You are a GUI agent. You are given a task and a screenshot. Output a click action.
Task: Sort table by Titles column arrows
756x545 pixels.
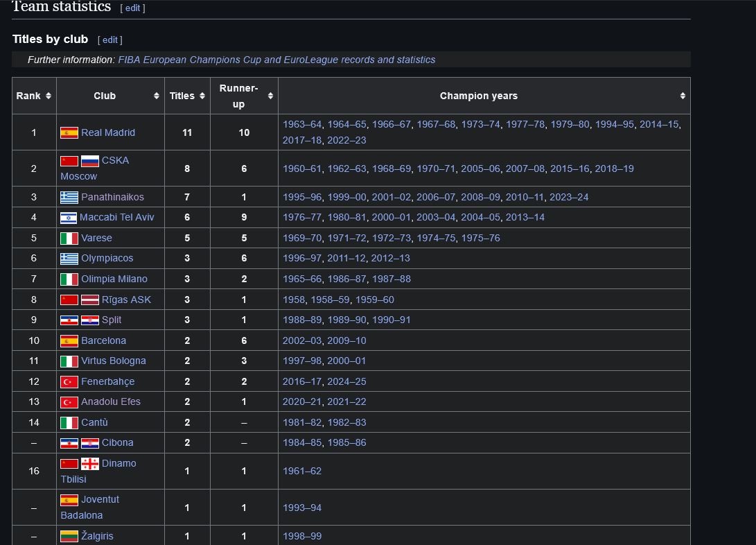[202, 96]
